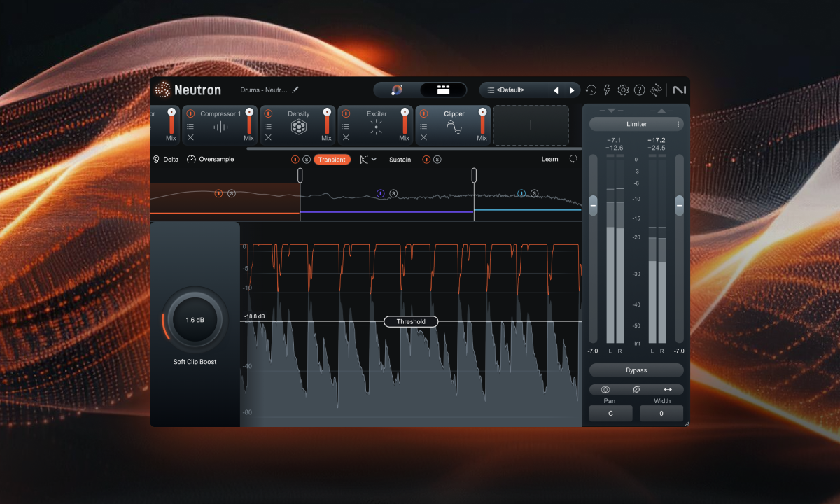Open the Exciter module preset list

pyautogui.click(x=346, y=127)
